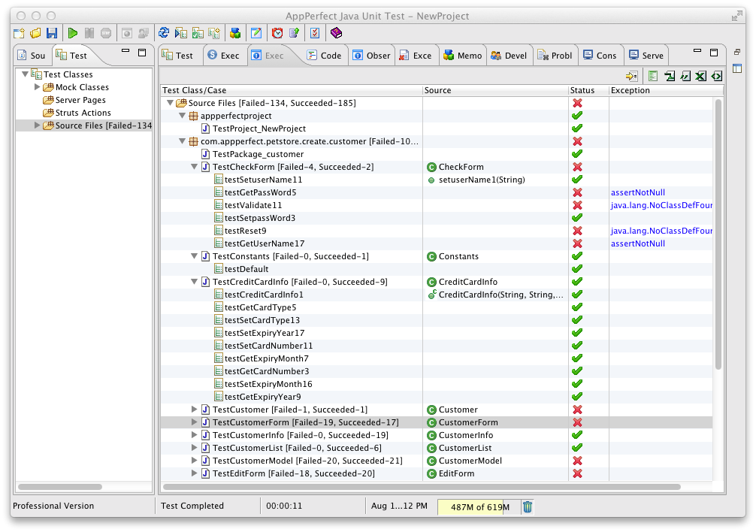
Task: Click the pencil edit notes icon
Action: click(x=256, y=33)
